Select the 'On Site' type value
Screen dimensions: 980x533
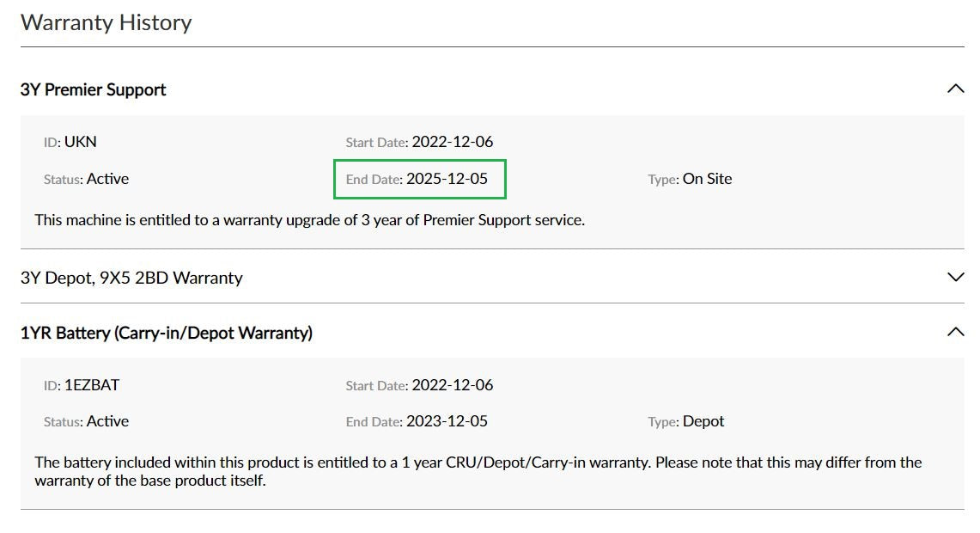tap(707, 179)
